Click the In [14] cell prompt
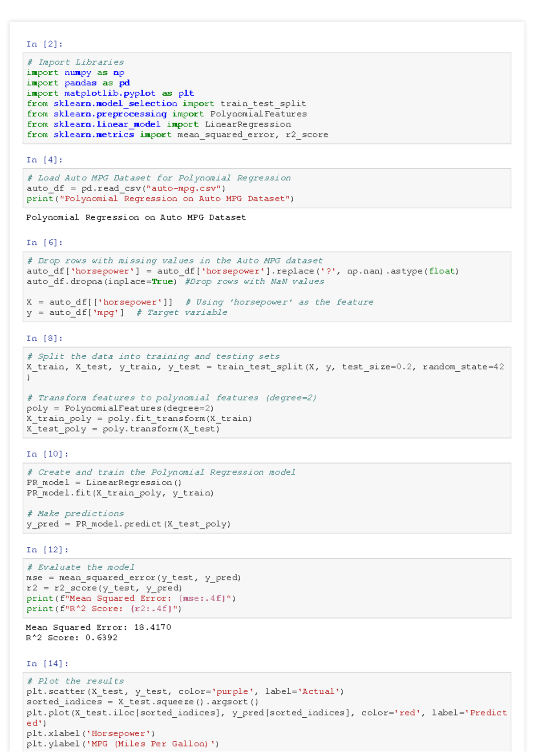Viewport: 534px width, 756px height. (47, 663)
